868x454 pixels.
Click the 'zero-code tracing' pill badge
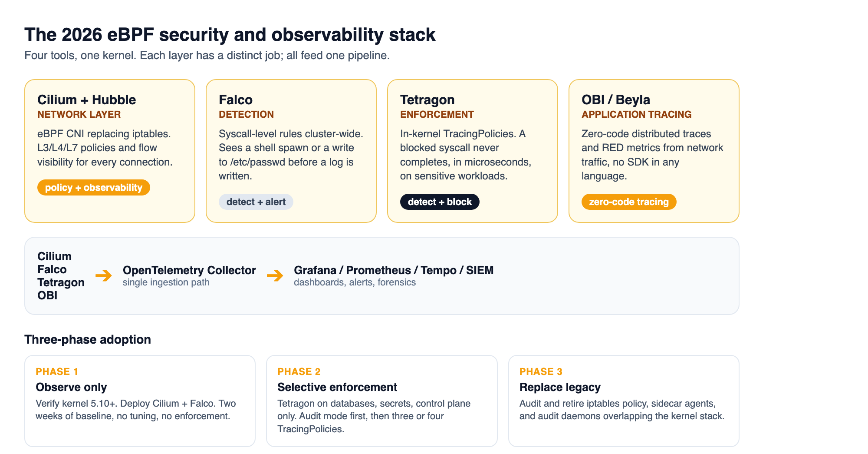(x=629, y=202)
